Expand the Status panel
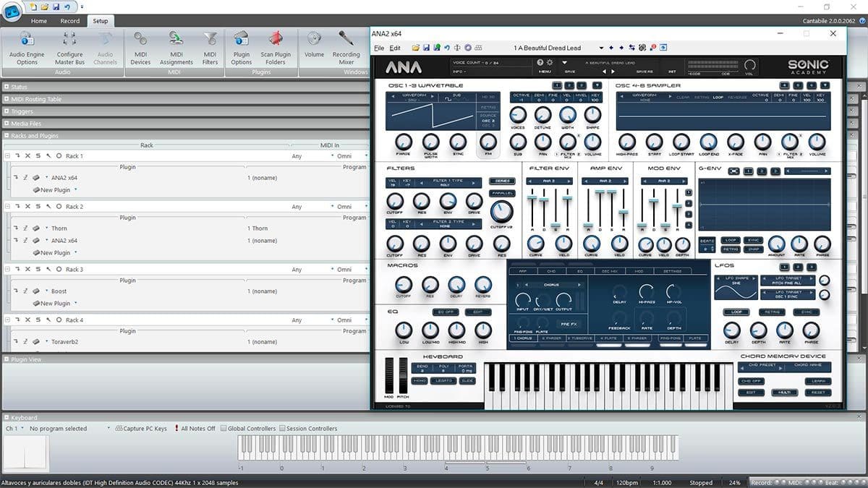This screenshot has width=868, height=488. coord(7,87)
